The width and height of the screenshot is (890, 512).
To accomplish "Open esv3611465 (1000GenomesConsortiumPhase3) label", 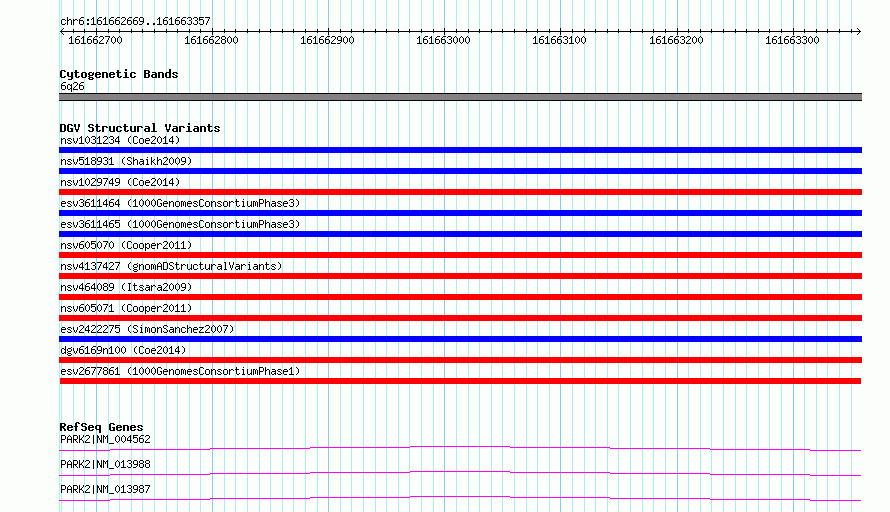I will click(x=180, y=224).
